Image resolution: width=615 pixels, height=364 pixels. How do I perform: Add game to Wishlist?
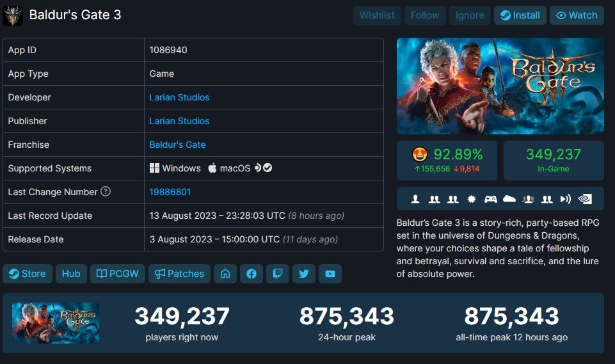[377, 15]
